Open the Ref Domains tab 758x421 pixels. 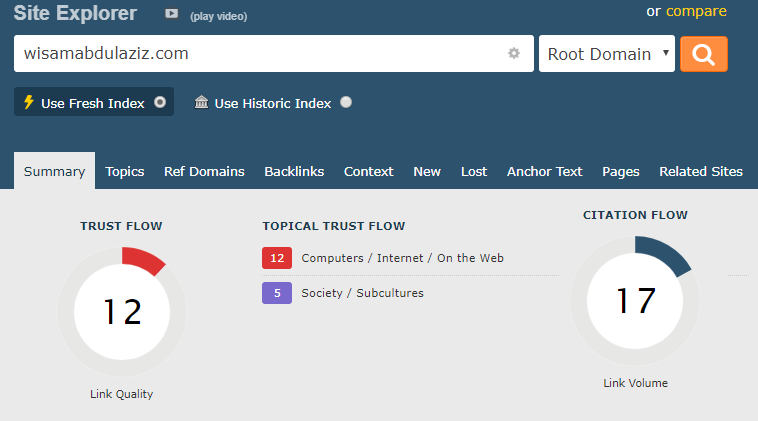pos(204,172)
